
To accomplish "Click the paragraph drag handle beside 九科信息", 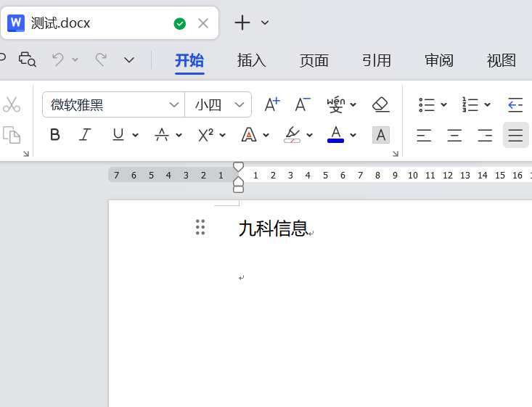I will 200,228.
